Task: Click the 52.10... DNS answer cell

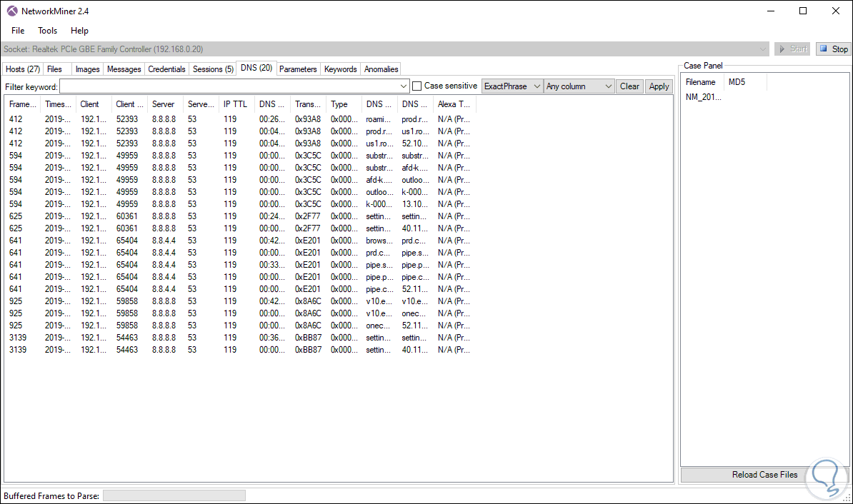Action: tap(414, 143)
